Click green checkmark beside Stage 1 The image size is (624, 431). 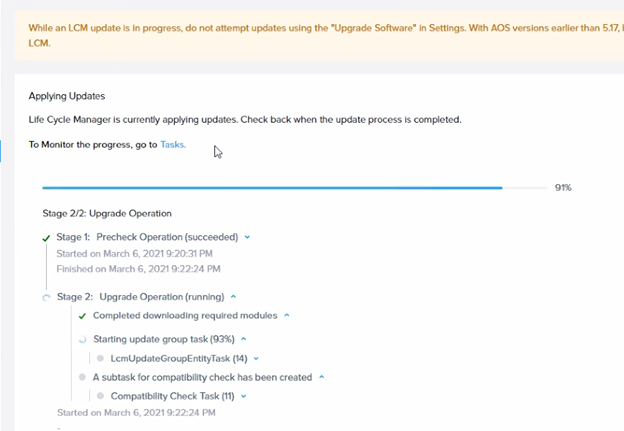46,238
